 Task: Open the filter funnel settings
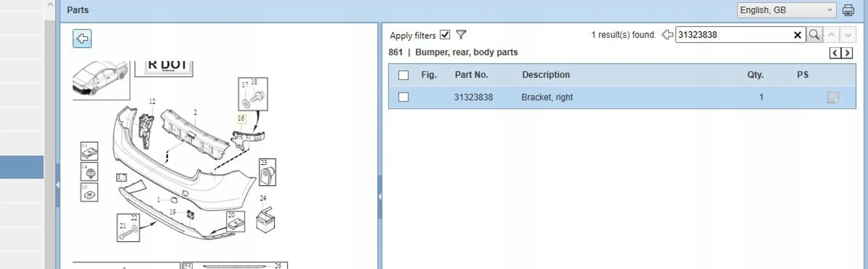point(461,35)
